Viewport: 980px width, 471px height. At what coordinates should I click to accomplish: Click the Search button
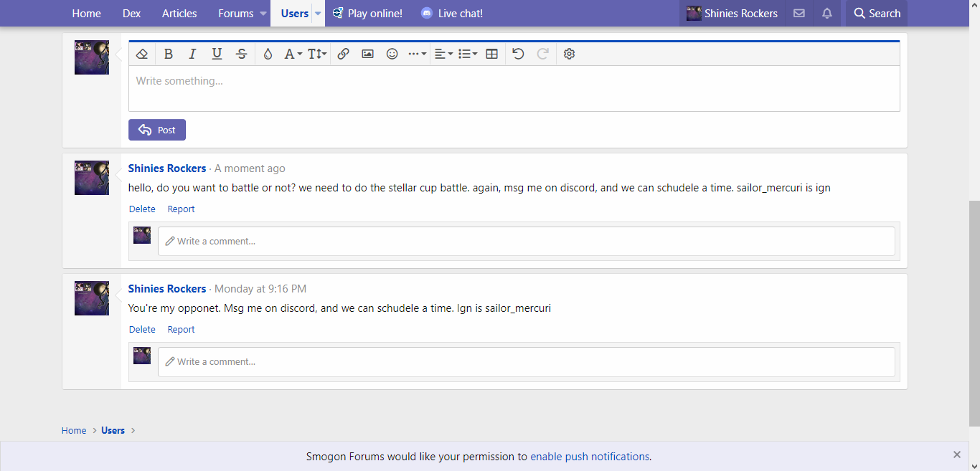877,13
